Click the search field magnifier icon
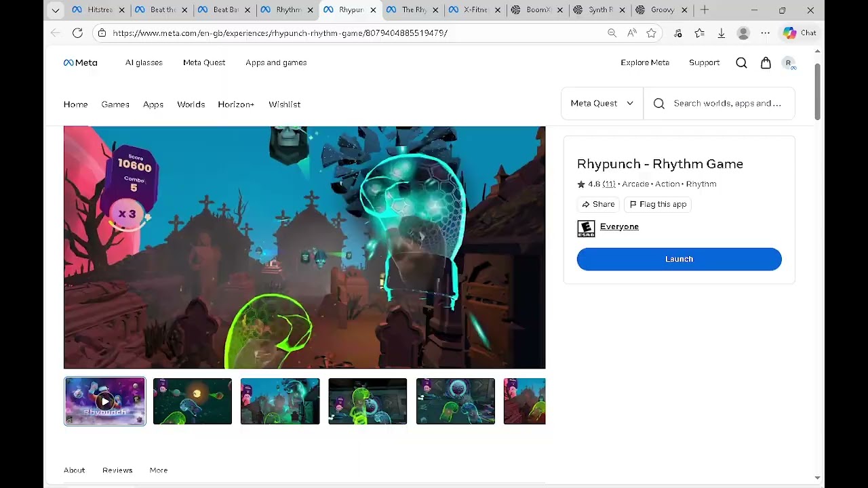Viewport: 868px width, 488px height. coord(659,104)
